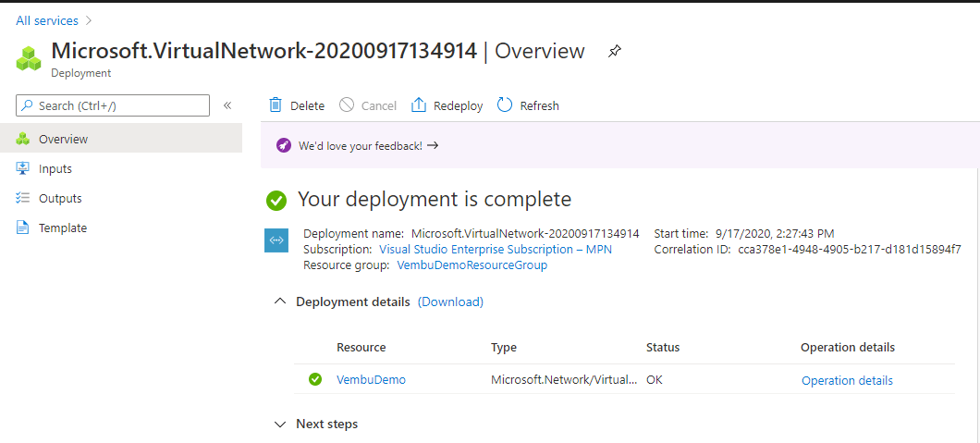Collapse the Deployment details section

tap(279, 301)
